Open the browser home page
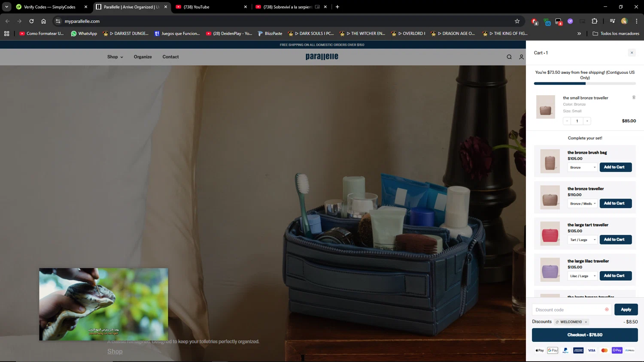The image size is (644, 362). (x=43, y=21)
